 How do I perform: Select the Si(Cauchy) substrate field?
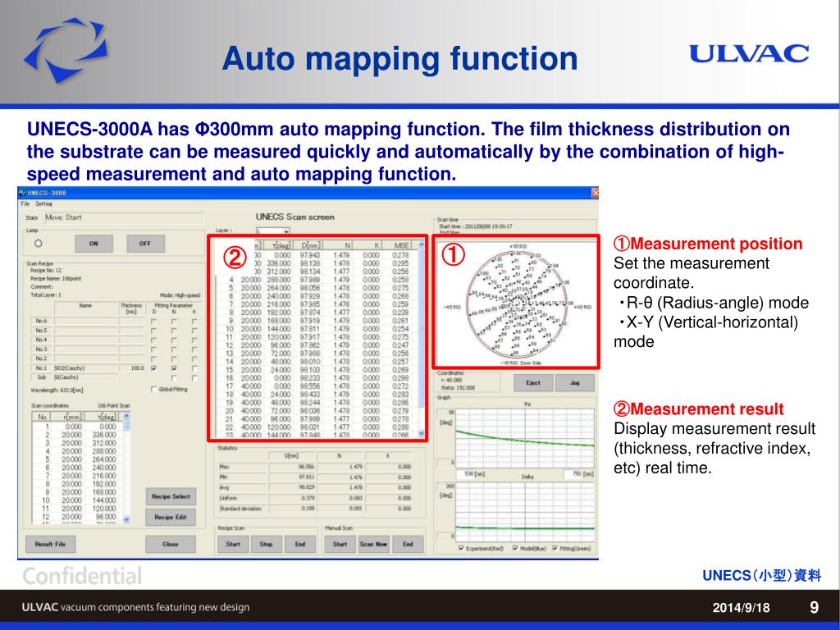[x=85, y=377]
